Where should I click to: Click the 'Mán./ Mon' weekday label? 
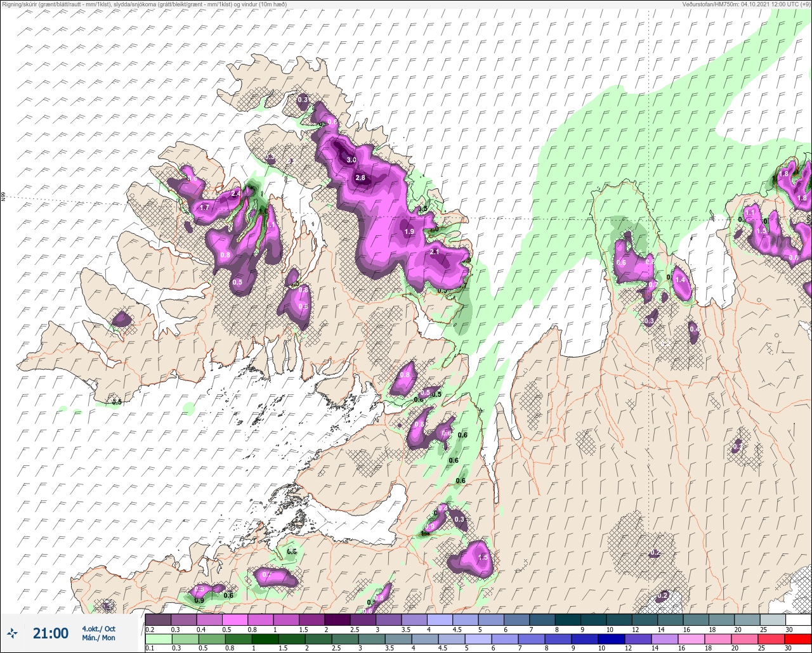click(x=98, y=638)
